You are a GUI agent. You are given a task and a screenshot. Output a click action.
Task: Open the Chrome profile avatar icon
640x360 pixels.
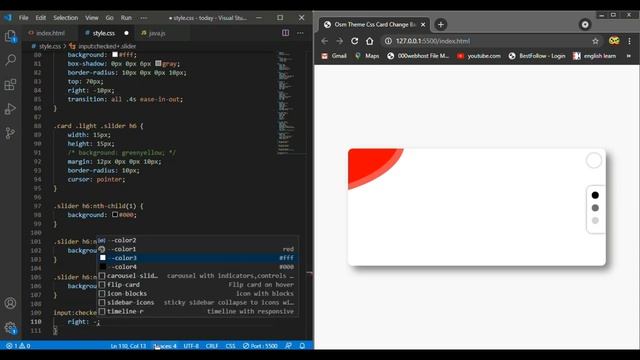coord(614,40)
